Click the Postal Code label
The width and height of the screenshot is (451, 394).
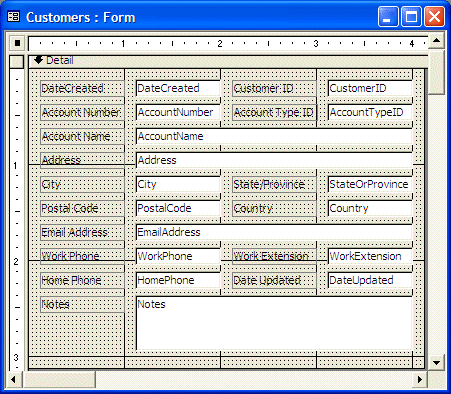82,208
